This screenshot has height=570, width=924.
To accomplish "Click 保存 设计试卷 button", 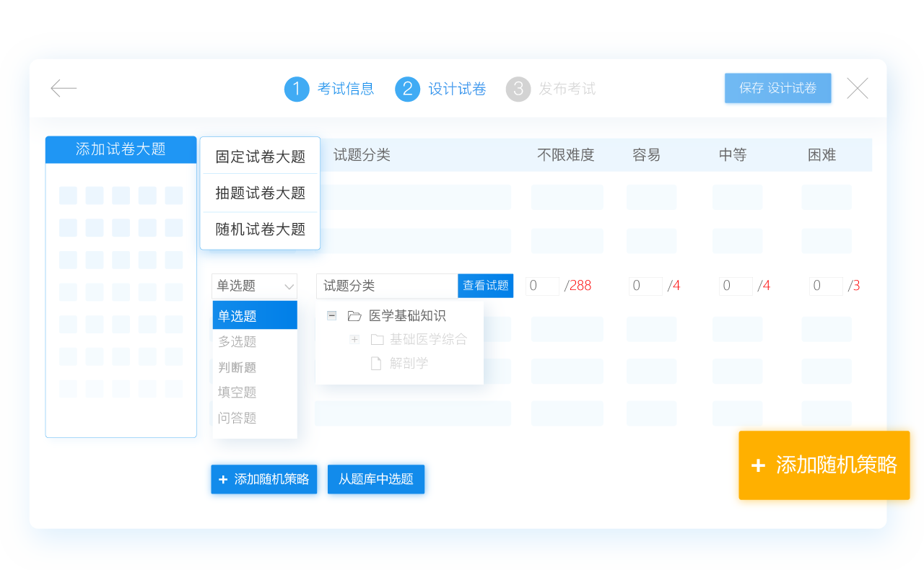I will pos(777,88).
